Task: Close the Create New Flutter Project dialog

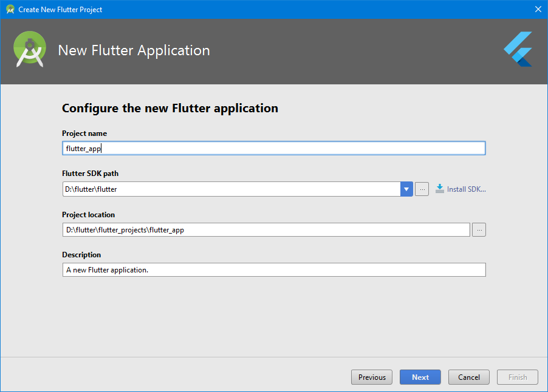Action: [x=538, y=9]
